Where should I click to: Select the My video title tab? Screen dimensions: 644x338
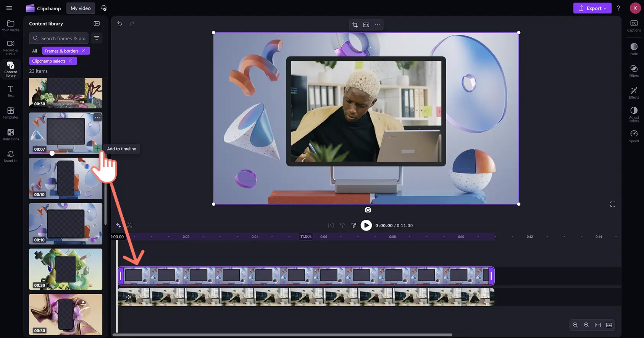click(x=81, y=8)
